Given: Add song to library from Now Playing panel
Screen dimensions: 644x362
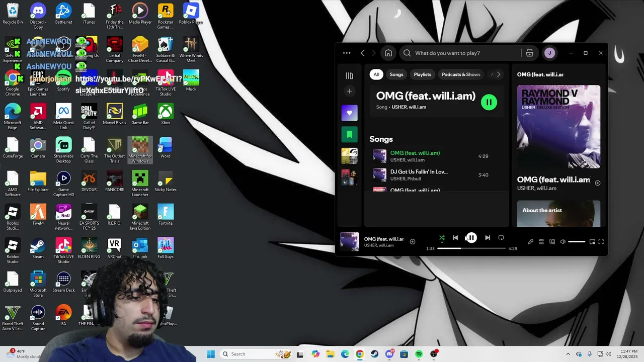Looking at the screenshot, I should click(598, 183).
